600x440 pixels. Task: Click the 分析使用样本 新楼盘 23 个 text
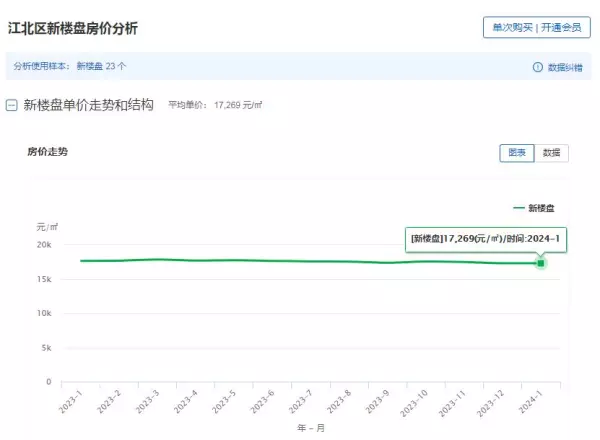point(70,66)
